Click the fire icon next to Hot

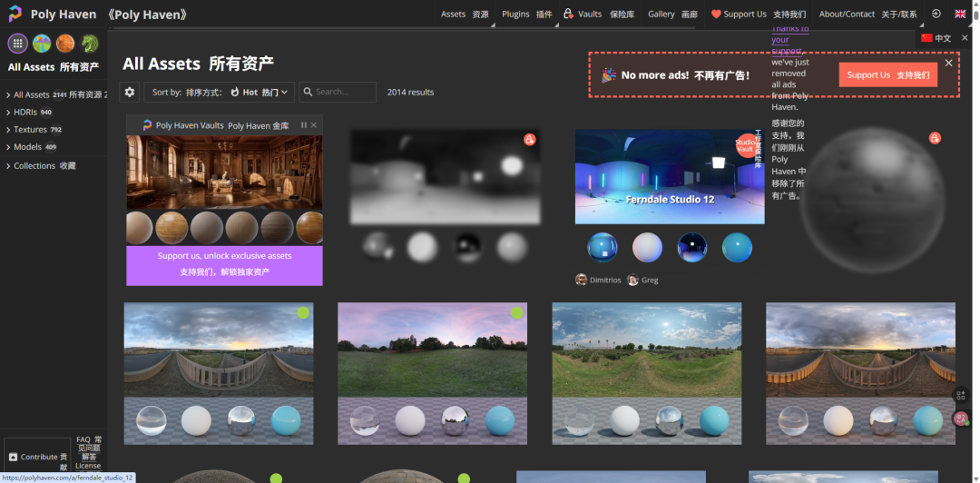(x=235, y=92)
